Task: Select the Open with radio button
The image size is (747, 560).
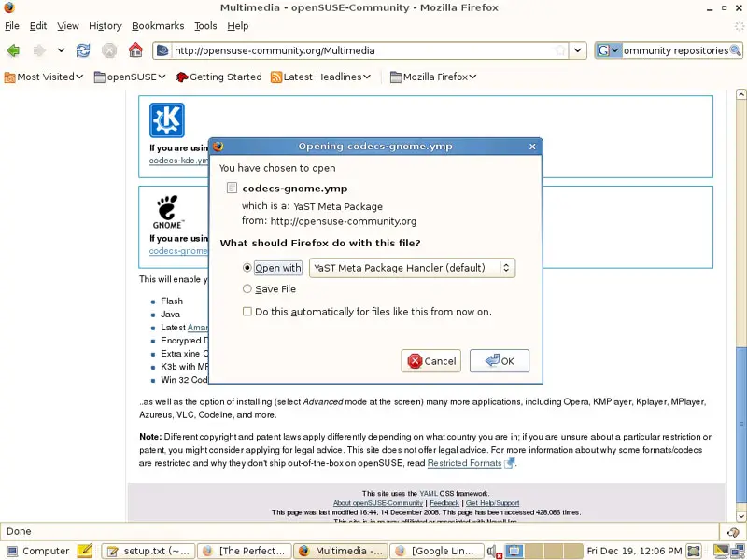Action: [247, 268]
